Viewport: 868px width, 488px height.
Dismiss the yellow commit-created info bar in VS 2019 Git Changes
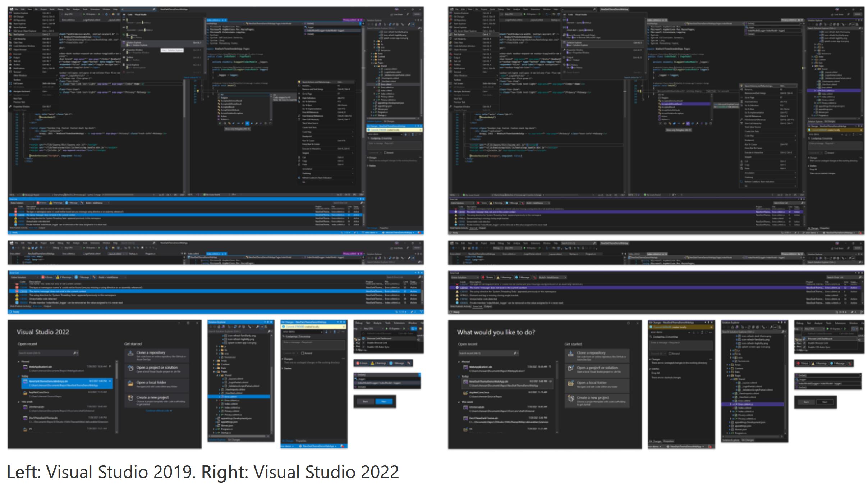pyautogui.click(x=344, y=327)
